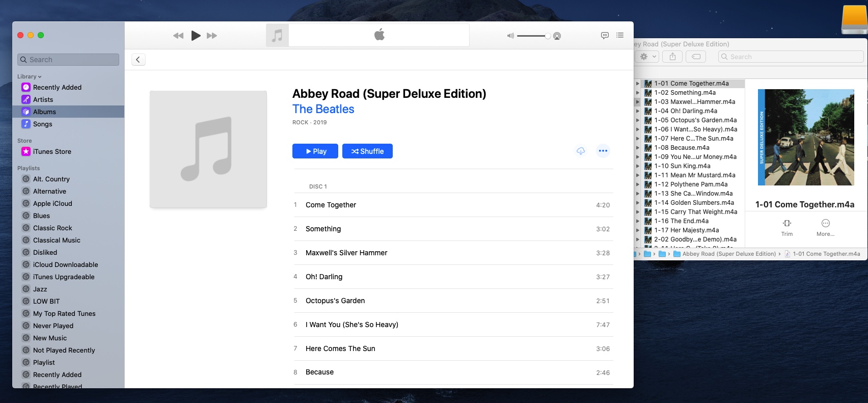Click the Jazz playlist icon
868x403 pixels.
[26, 289]
